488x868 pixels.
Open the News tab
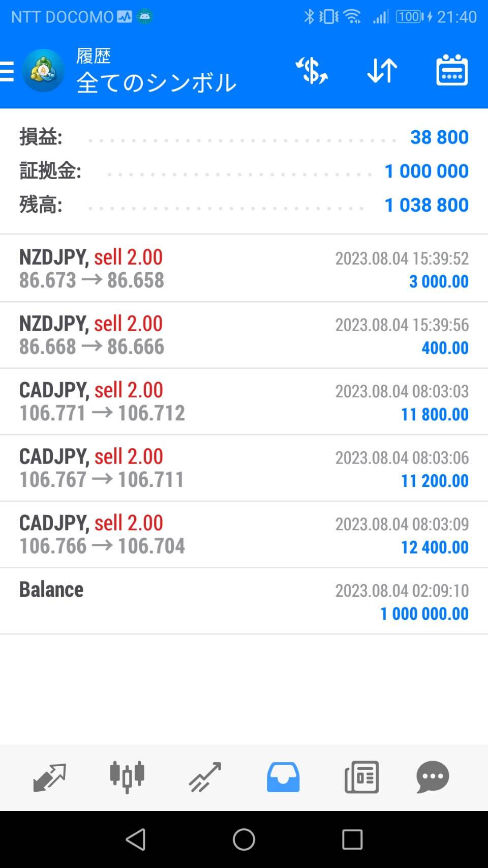click(361, 777)
